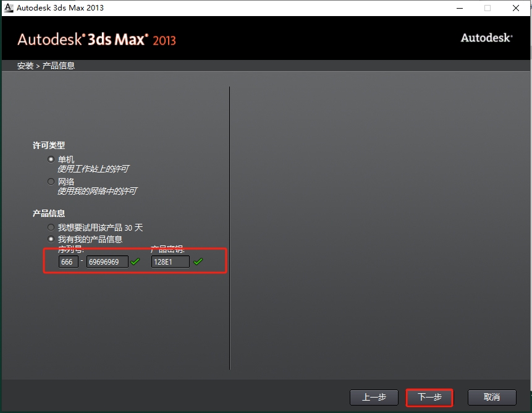532x413 pixels.
Task: Select the 单机 standalone license radio button
Action: [51, 159]
